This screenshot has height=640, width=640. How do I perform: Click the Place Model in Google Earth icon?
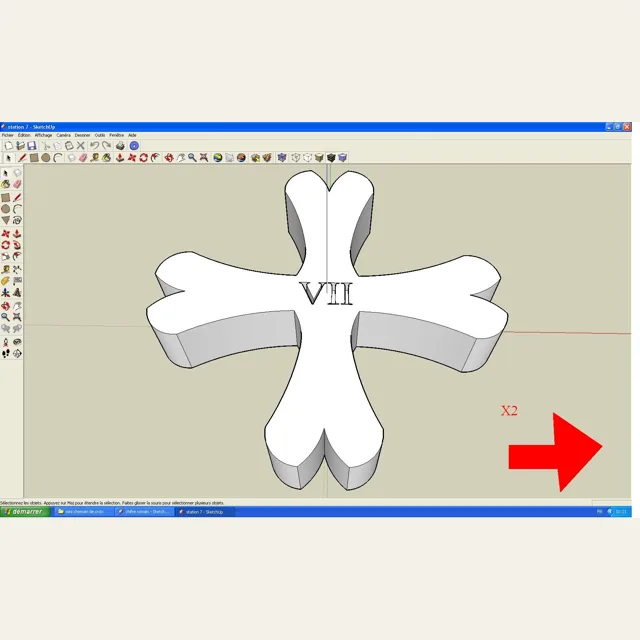click(x=241, y=158)
